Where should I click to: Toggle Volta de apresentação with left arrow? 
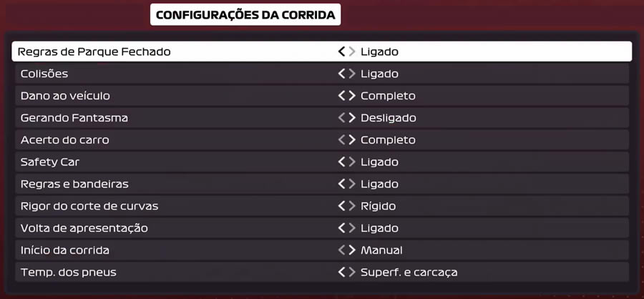tap(342, 228)
